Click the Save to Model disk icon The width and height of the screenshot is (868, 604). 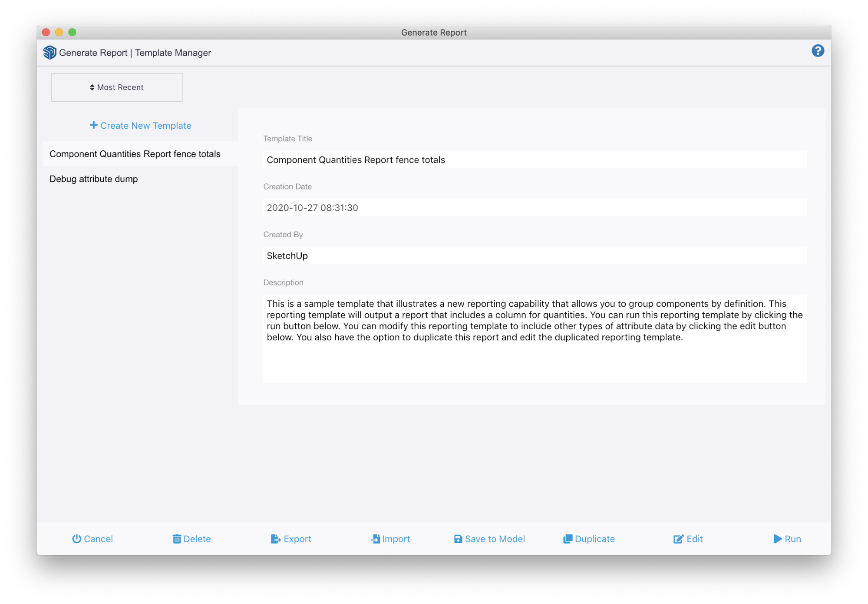tap(458, 539)
